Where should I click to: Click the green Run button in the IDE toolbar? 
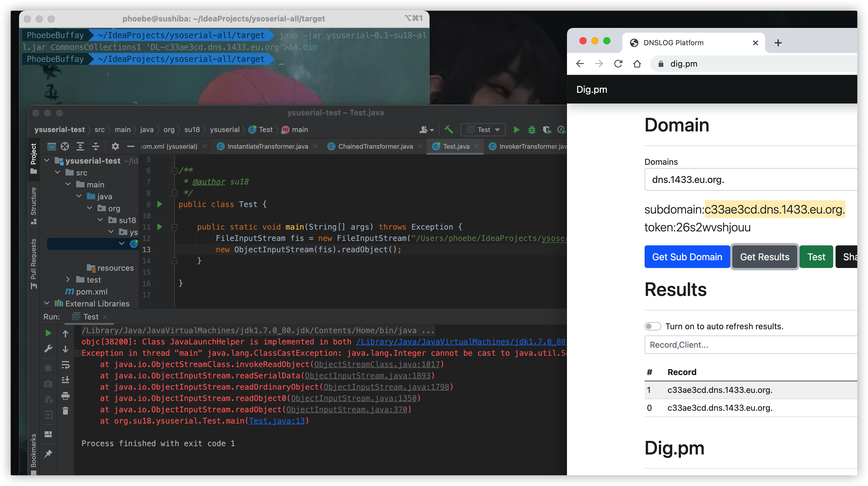click(x=516, y=130)
